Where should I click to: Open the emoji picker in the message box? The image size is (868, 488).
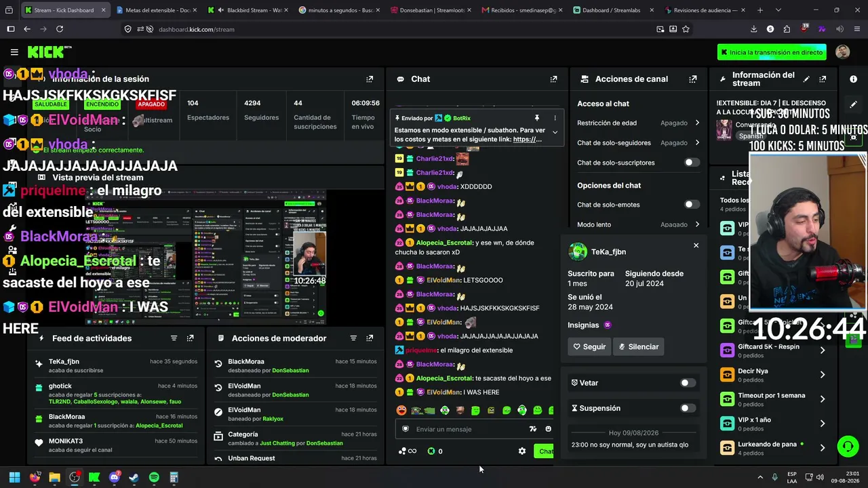[548, 429]
